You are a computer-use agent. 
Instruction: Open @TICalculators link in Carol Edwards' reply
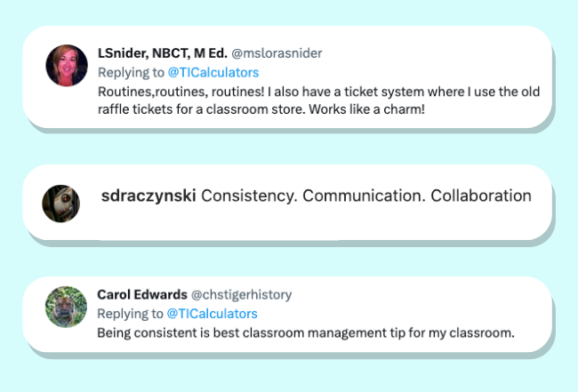pos(212,314)
